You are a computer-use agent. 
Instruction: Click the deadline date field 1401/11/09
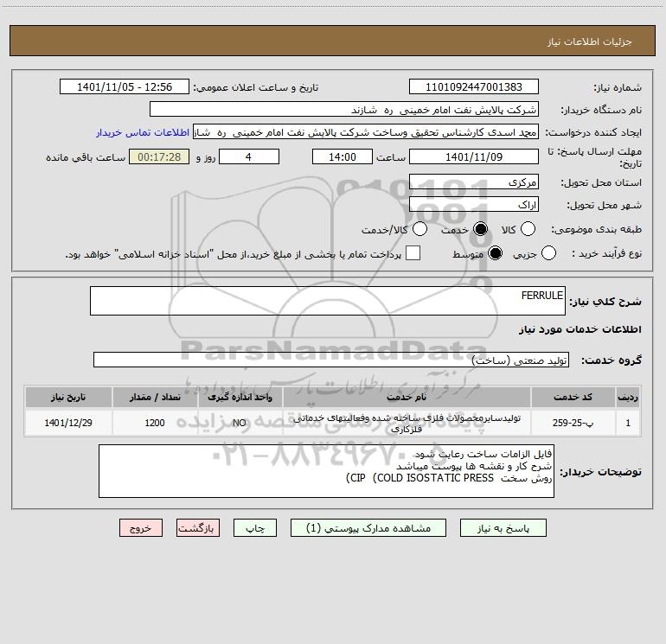(474, 156)
